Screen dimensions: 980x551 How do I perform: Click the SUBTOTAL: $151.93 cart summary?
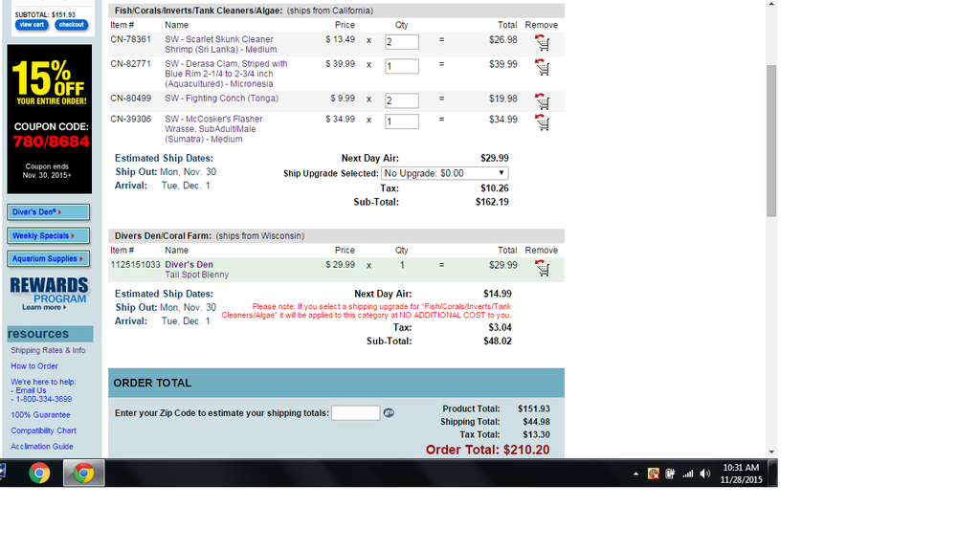[x=45, y=14]
